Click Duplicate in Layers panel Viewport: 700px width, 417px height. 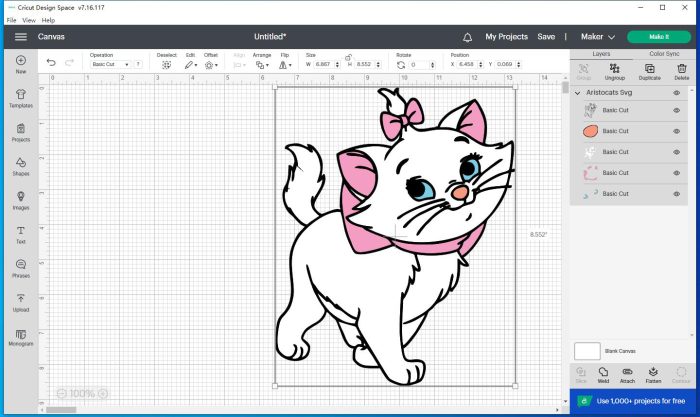point(650,71)
